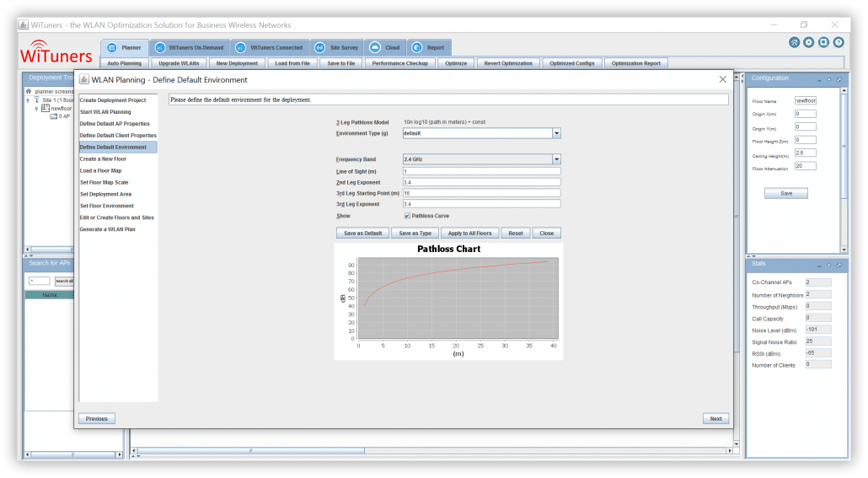The height and width of the screenshot is (478, 868).
Task: Click the Close button below Show
Action: pyautogui.click(x=547, y=234)
